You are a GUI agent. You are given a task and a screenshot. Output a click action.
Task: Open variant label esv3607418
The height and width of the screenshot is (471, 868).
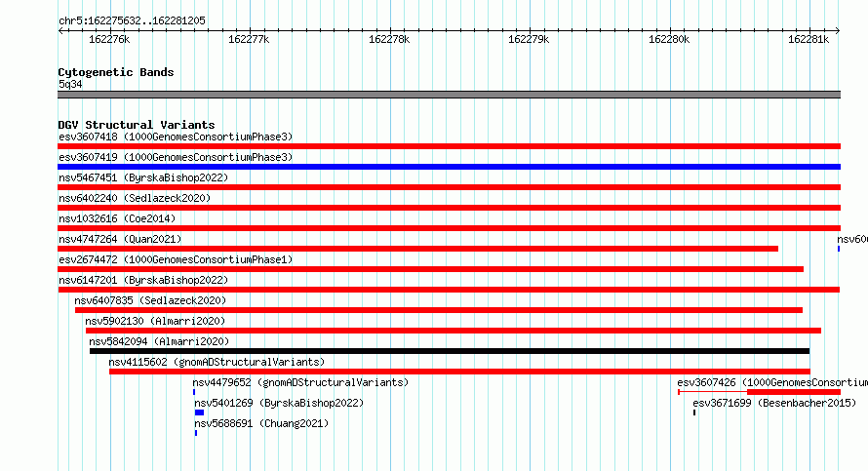(x=176, y=137)
